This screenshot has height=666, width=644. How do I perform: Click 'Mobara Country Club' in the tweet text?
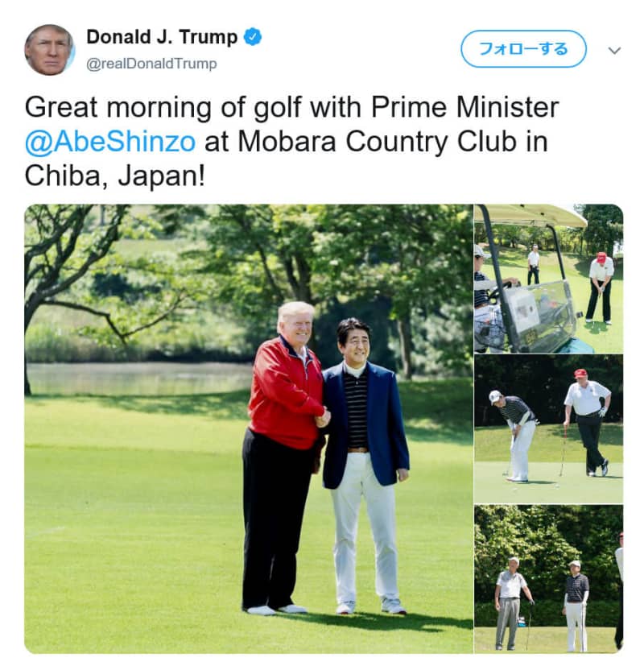coord(377,142)
